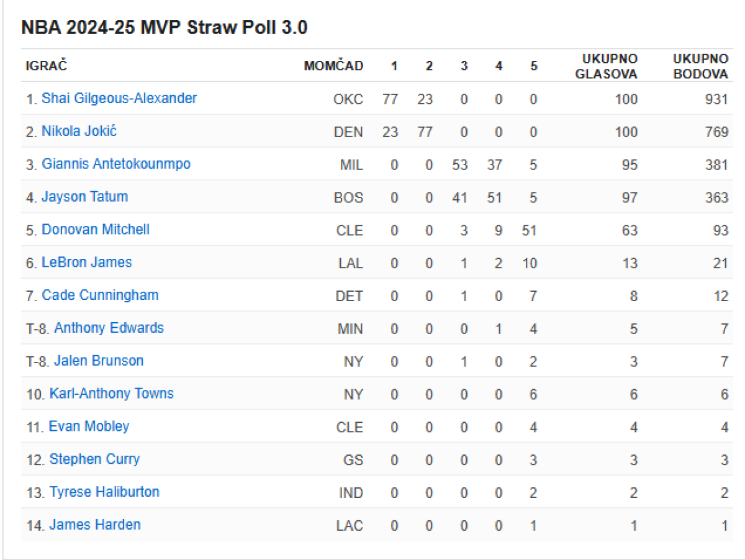Click Shai Gilgeous-Alexander's 931 total points cell
The image size is (745, 560).
716,99
